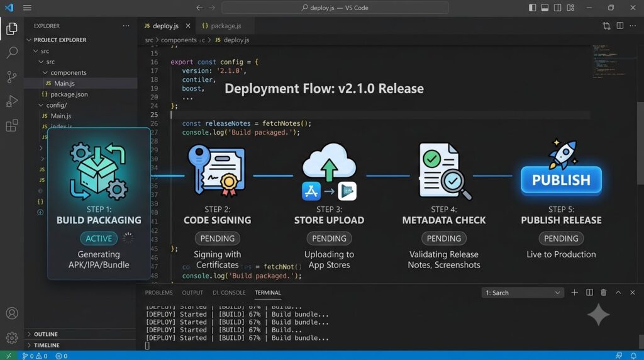
Task: Select the TERMINAL panel tab
Action: pos(268,293)
